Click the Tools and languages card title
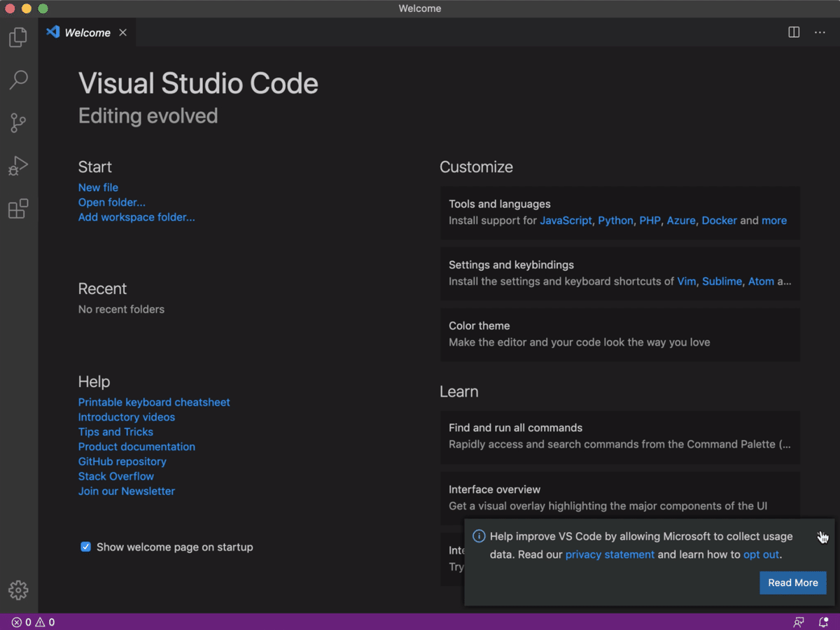The image size is (840, 630). pos(499,204)
